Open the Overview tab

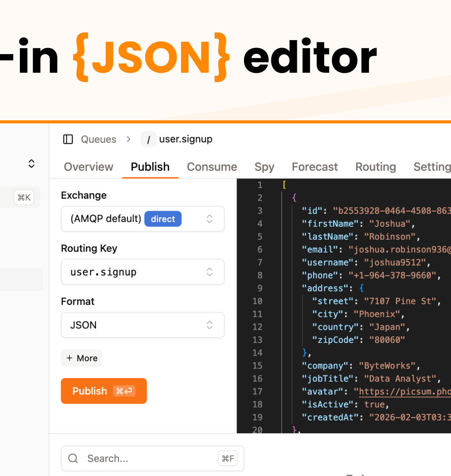(x=89, y=167)
